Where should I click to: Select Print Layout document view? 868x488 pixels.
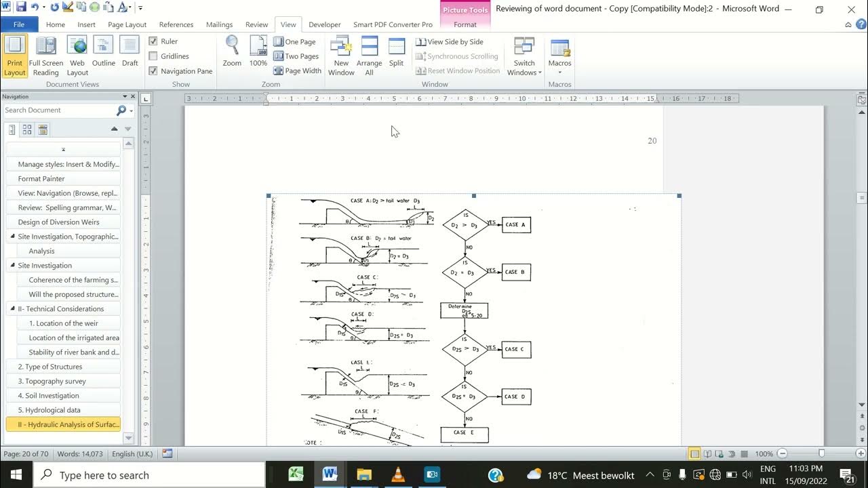tap(14, 56)
